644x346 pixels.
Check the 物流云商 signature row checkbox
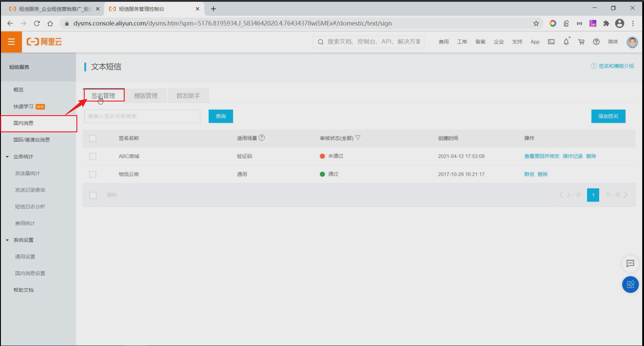(93, 174)
